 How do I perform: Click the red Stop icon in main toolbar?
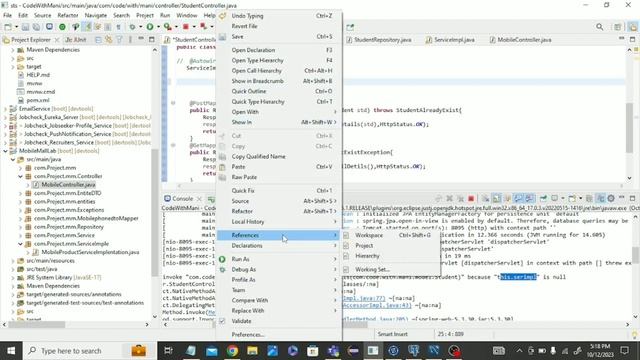coord(186,27)
